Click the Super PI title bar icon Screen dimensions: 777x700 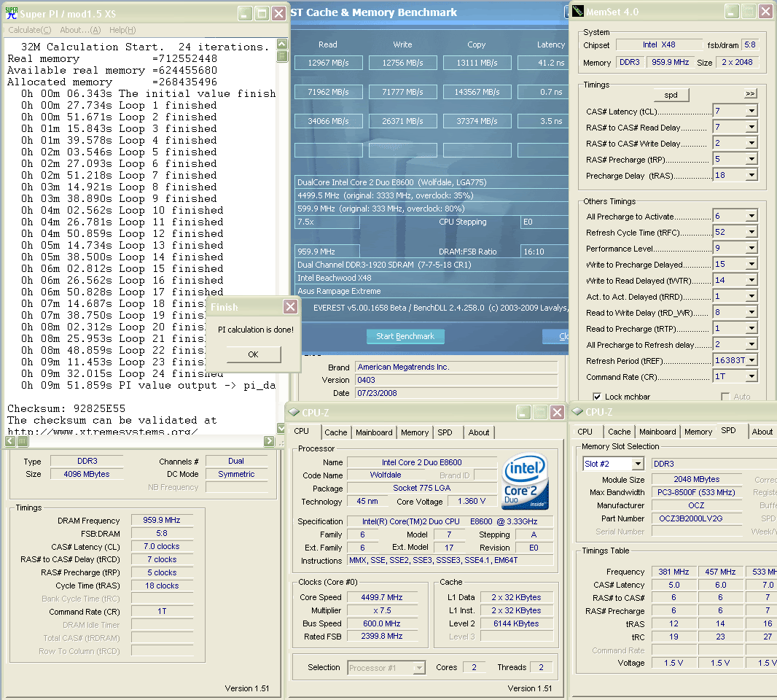[x=11, y=13]
